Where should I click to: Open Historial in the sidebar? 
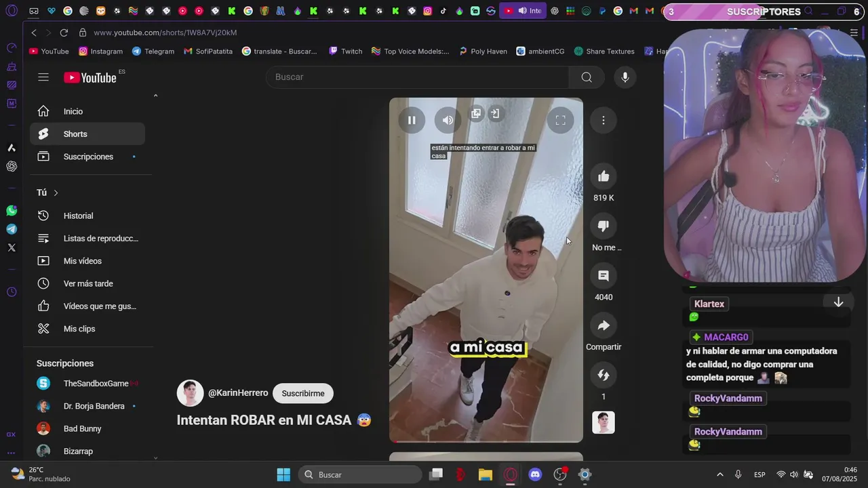click(87, 216)
